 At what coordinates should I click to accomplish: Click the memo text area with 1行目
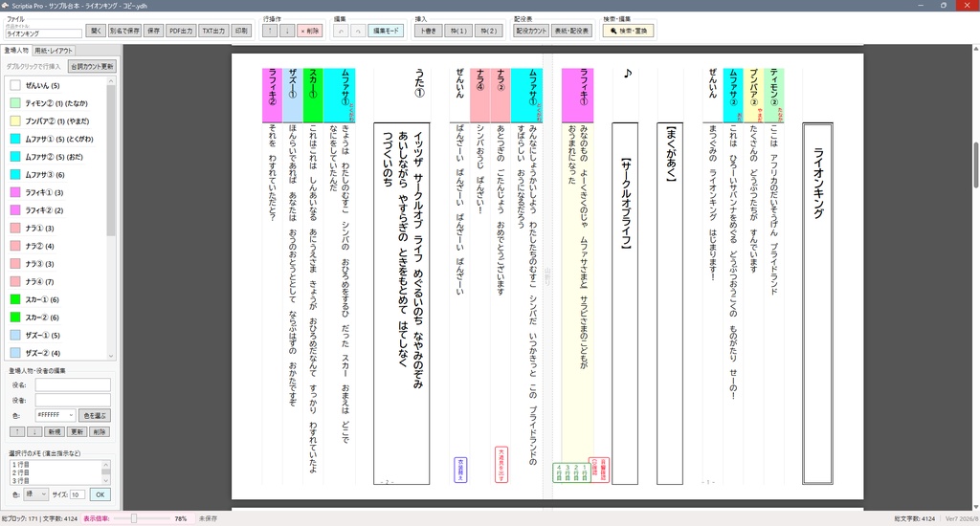tap(55, 472)
